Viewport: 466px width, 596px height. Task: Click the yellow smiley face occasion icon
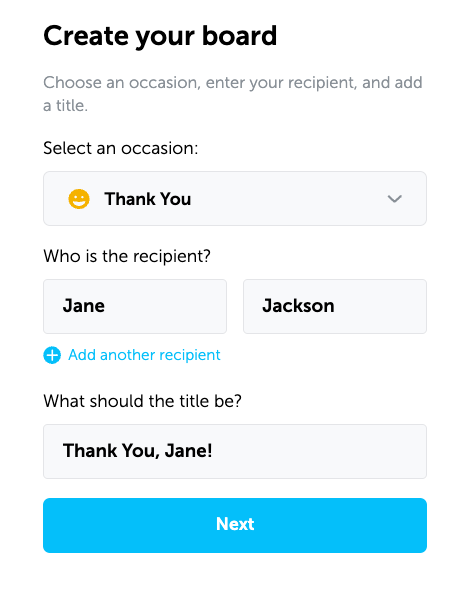pos(79,199)
